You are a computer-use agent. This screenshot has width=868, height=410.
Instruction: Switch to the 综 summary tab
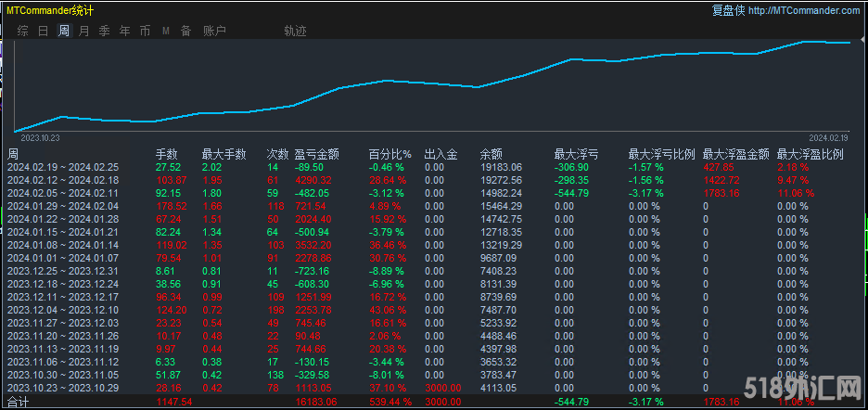click(23, 31)
